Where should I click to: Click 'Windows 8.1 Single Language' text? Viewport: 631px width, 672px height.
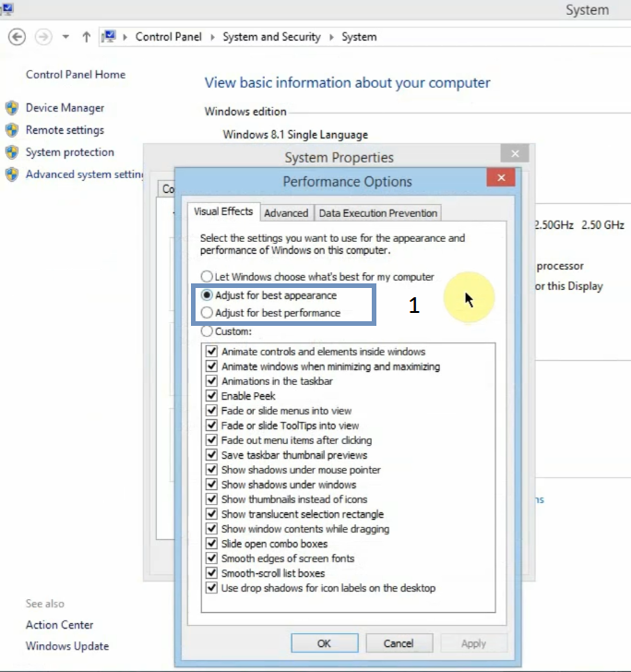(295, 135)
